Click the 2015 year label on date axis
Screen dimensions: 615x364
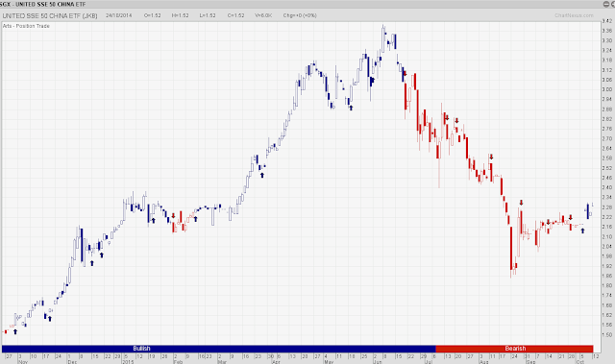point(128,362)
